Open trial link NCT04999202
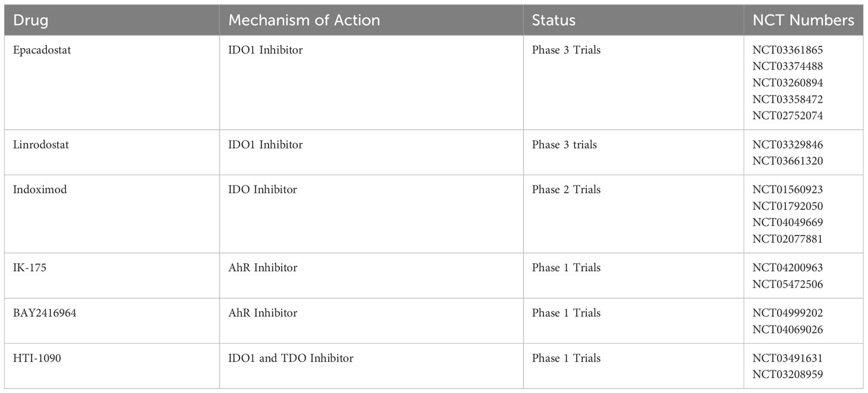Screen dimensions: 868x393 [x=788, y=313]
